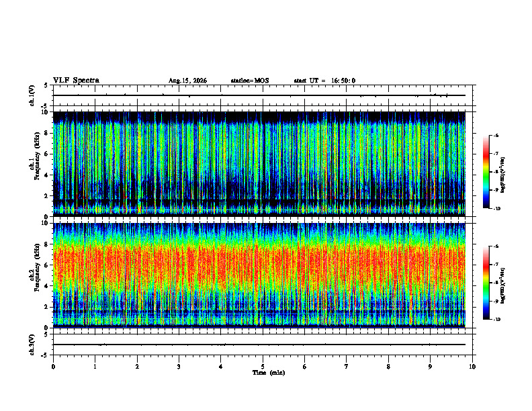The width and height of the screenshot is (532, 411).
Task: Click the "ch.3(V)" waveform axis label
Action: pyautogui.click(x=32, y=345)
